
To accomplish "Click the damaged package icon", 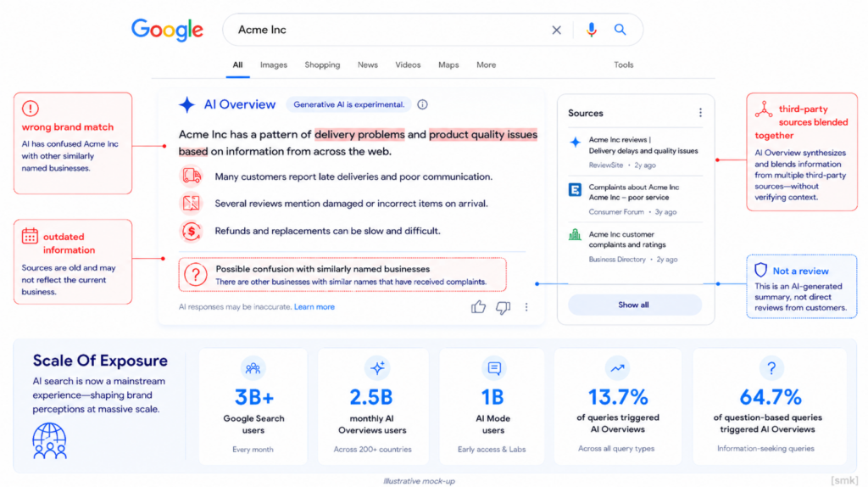I will pyautogui.click(x=192, y=204).
